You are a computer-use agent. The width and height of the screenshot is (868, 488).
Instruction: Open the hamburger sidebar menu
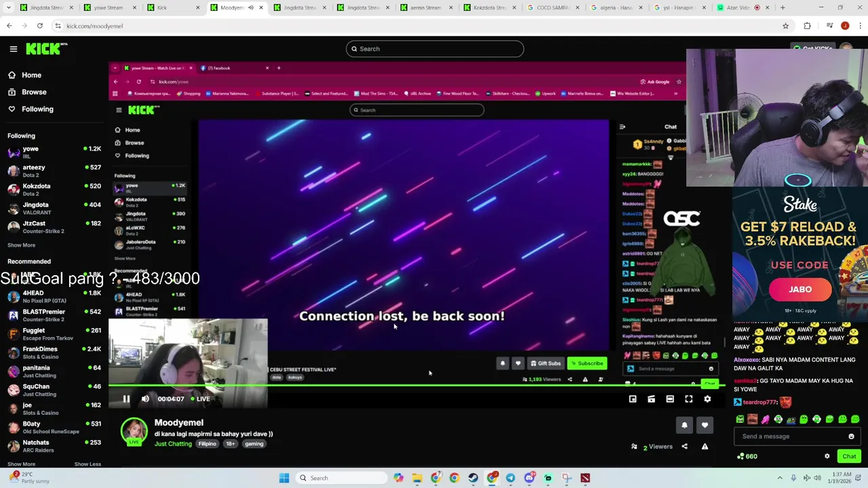(x=14, y=49)
